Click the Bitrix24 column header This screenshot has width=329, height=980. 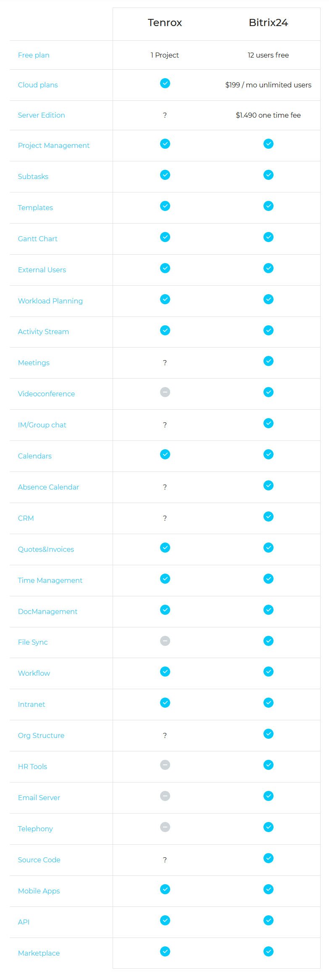click(268, 23)
